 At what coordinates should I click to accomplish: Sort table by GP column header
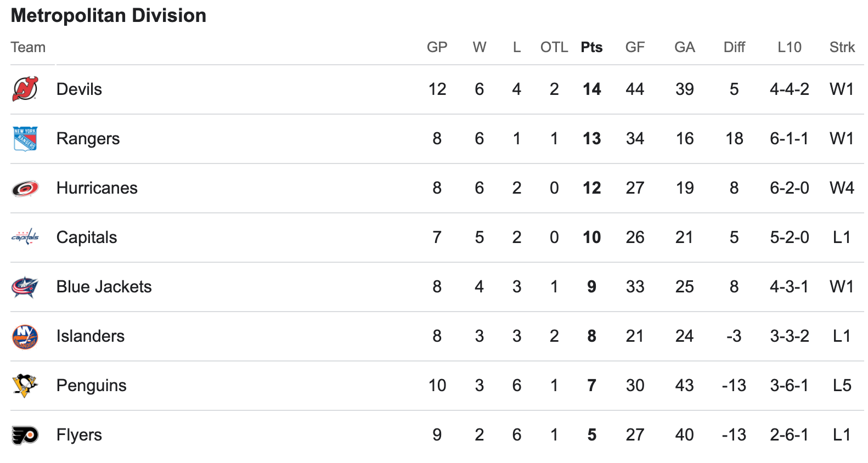tap(437, 47)
